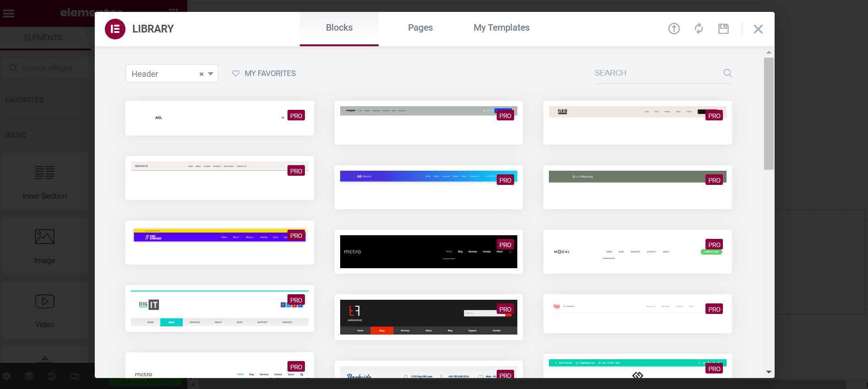
Task: Click the Elementor logo in Library header
Action: pos(115,29)
